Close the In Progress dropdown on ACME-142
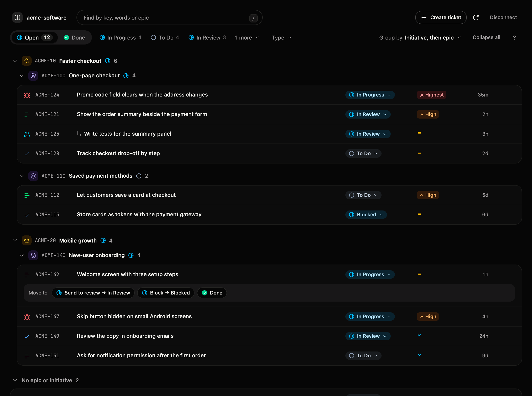The image size is (532, 396). coord(370,275)
